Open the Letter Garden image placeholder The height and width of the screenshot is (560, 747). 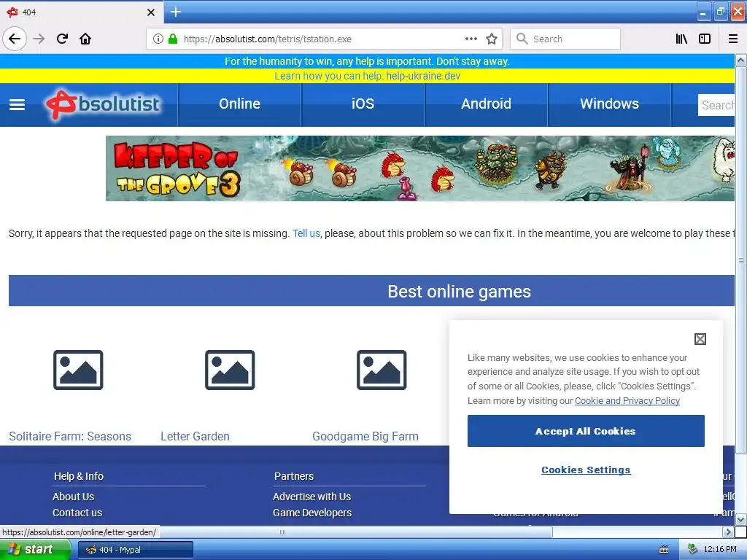click(230, 370)
